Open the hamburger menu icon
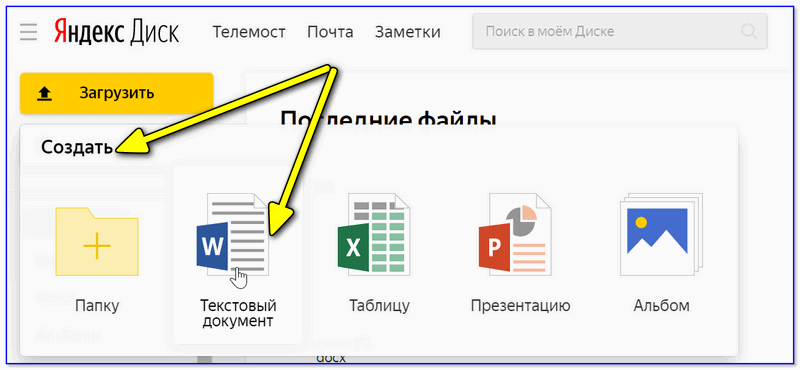The width and height of the screenshot is (800, 370). 29,32
